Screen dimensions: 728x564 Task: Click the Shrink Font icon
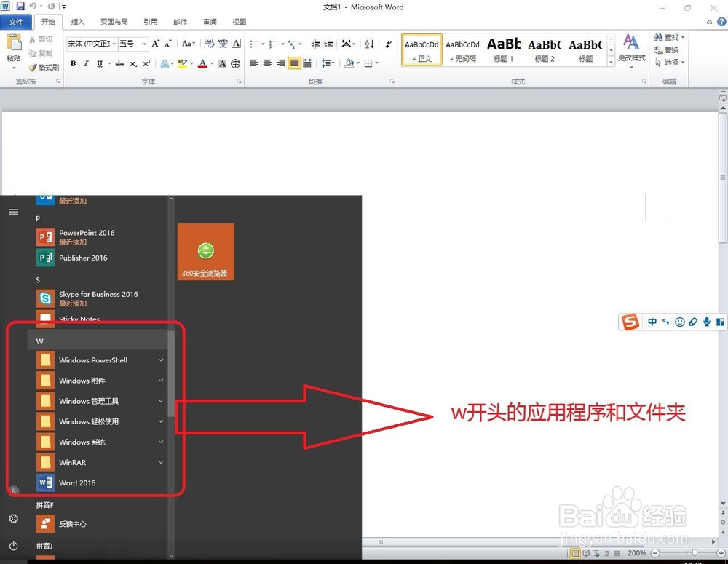168,44
